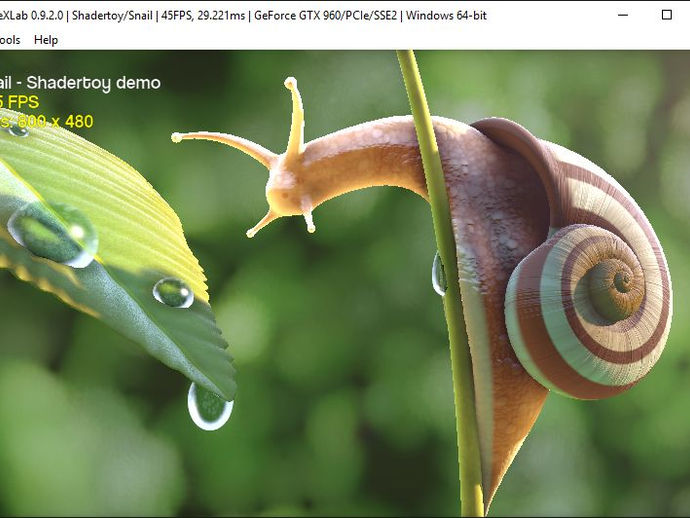Open the Help menu
Image resolution: width=690 pixels, height=518 pixels.
click(46, 40)
